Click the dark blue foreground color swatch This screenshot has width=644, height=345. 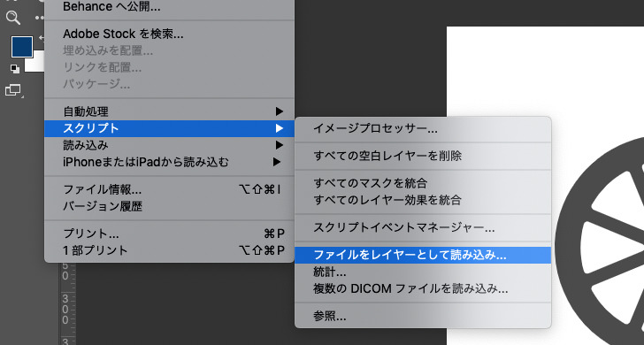[x=22, y=46]
